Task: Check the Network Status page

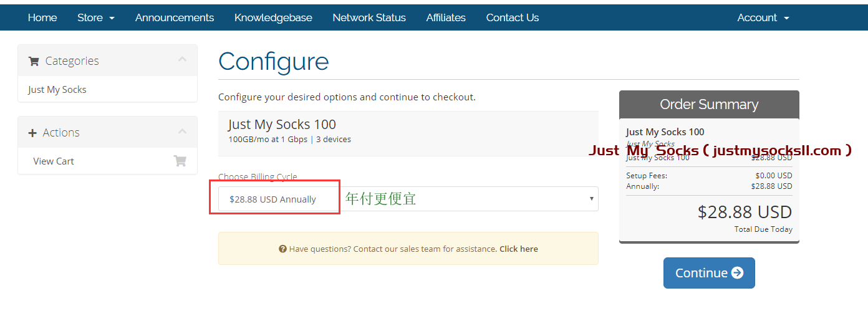Action: pyautogui.click(x=369, y=17)
